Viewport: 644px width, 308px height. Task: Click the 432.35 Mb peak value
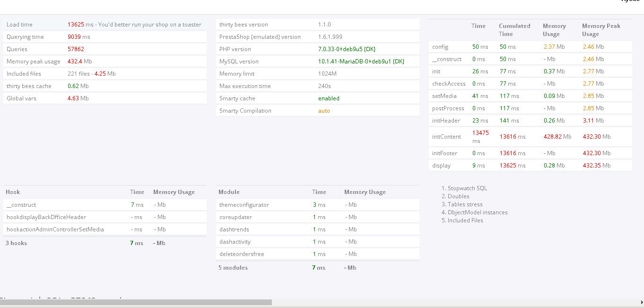[x=596, y=166]
